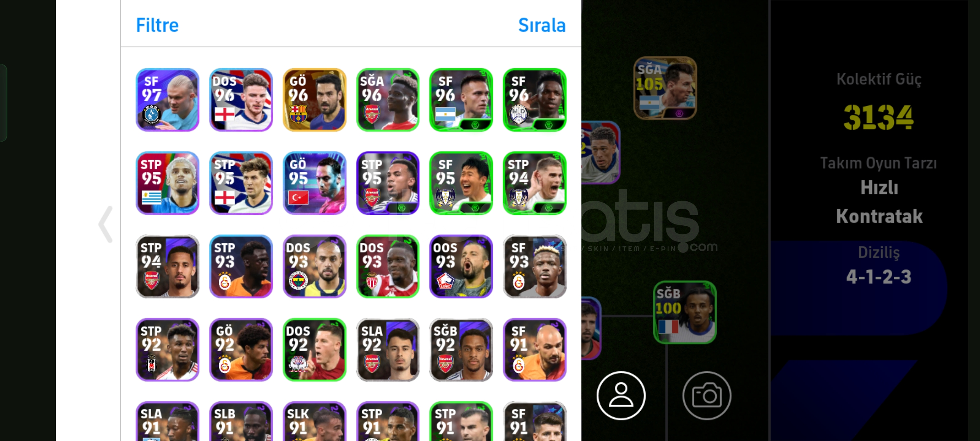This screenshot has height=441, width=980.
Task: Select the SF 97 player card
Action: coord(167,100)
